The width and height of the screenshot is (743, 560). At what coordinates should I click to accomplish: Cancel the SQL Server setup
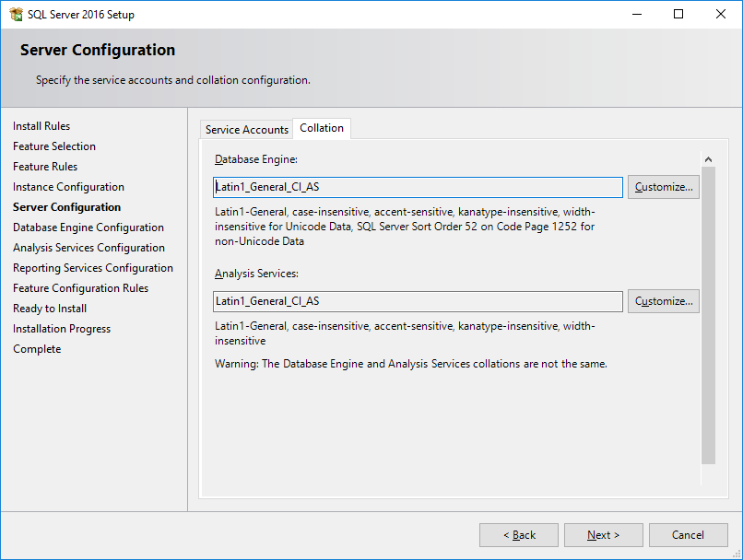(x=688, y=535)
